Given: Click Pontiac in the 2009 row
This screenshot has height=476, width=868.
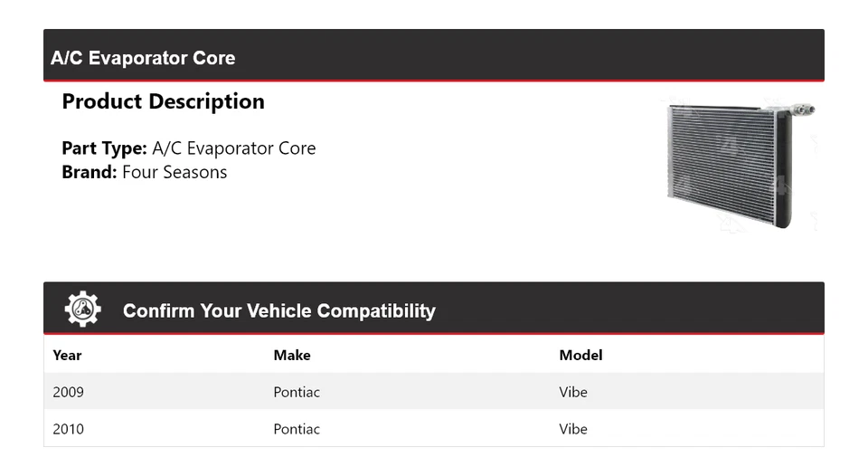Looking at the screenshot, I should coord(297,392).
